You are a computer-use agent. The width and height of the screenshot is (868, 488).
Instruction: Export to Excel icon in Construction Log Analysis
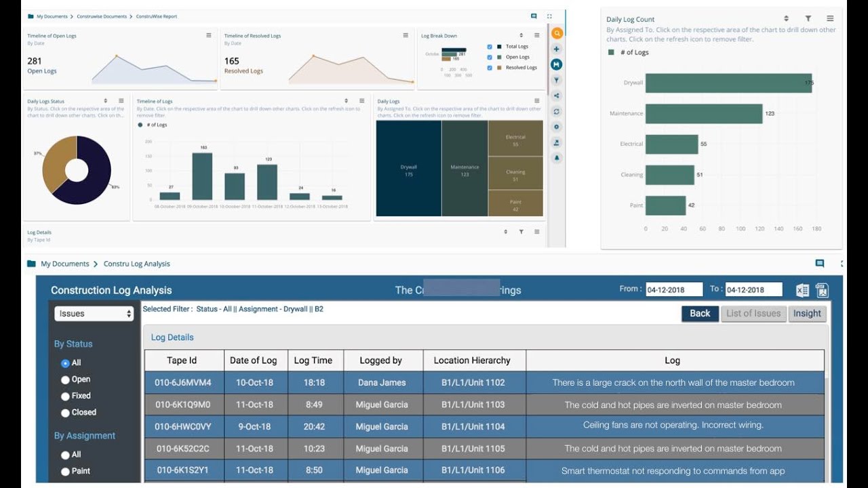(802, 291)
